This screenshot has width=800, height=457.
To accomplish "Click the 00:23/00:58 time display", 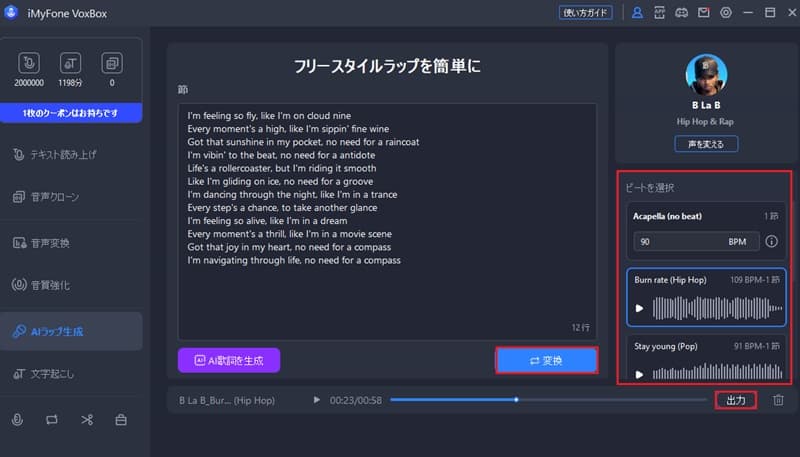I will tap(356, 400).
